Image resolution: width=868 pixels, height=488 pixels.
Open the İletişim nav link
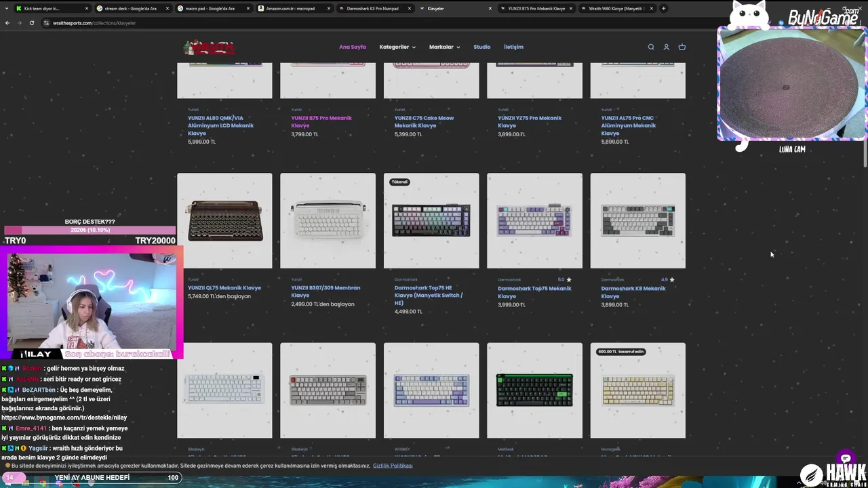click(x=513, y=47)
